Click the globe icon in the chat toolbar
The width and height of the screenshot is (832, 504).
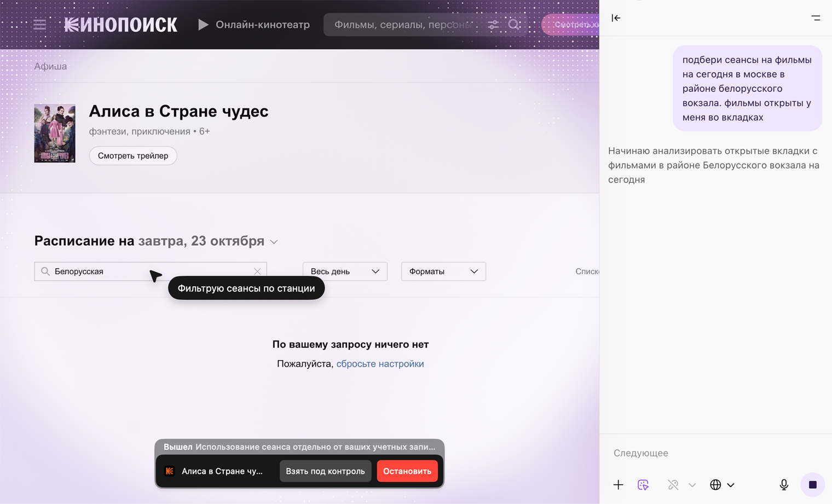[716, 485]
